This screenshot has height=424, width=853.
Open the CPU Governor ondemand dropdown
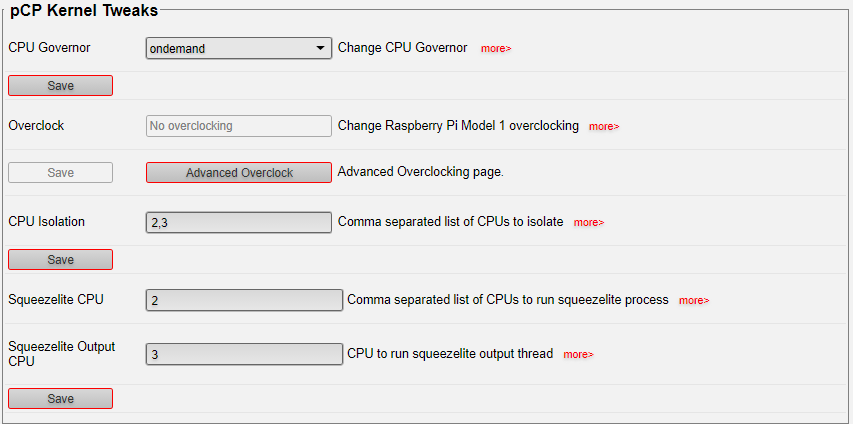(239, 48)
